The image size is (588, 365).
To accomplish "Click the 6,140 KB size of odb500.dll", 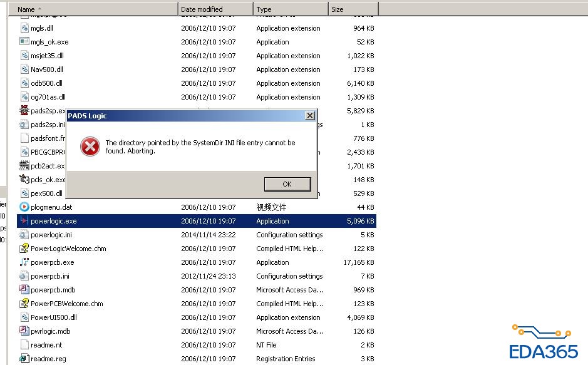I will (x=360, y=83).
